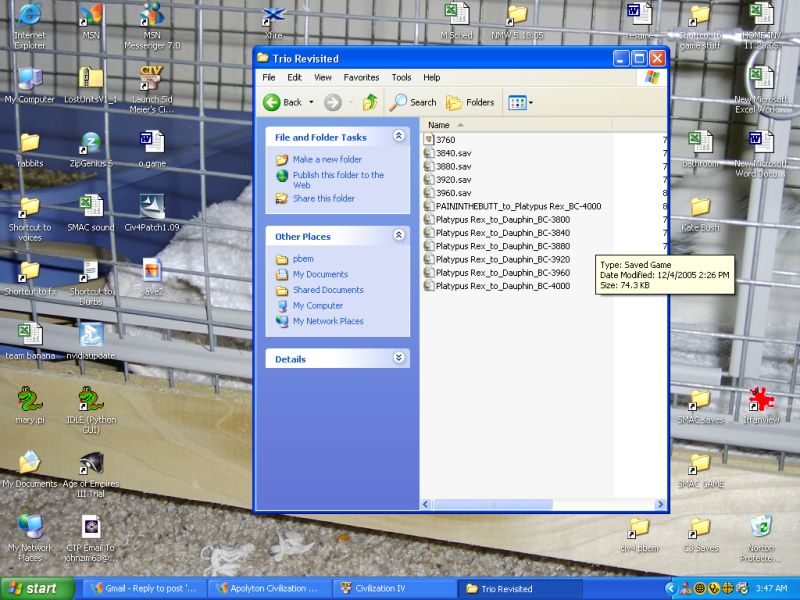Collapse the File and Folder Tasks panel

399,136
